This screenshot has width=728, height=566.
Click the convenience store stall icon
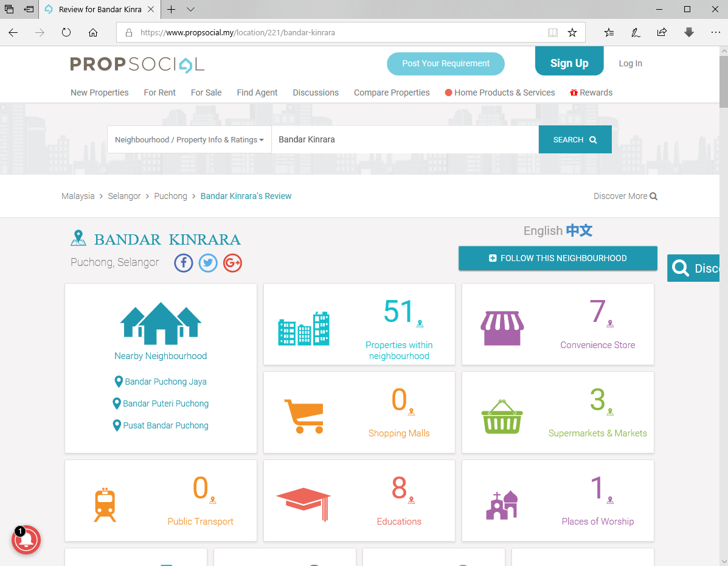coord(502,328)
